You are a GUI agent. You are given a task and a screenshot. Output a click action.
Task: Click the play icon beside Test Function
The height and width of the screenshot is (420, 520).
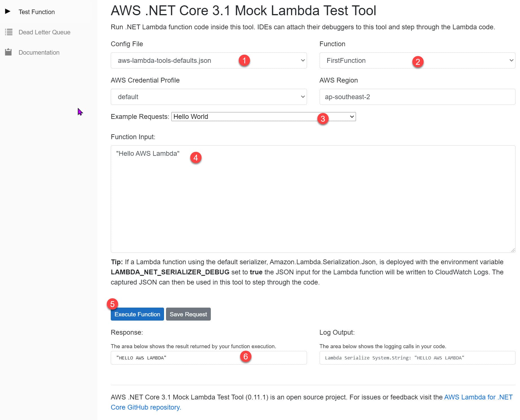[x=8, y=12]
